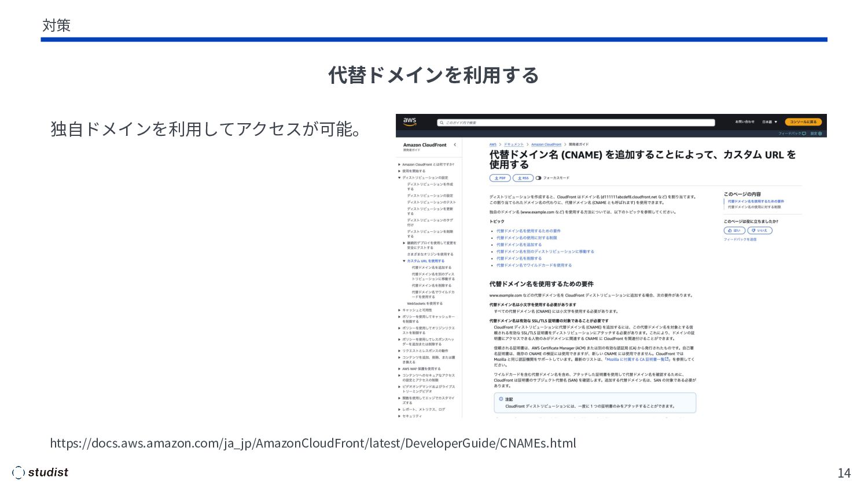This screenshot has width=868, height=488.
Task: Open ディストリビューションを作成する sidebar entry
Action: tap(430, 186)
